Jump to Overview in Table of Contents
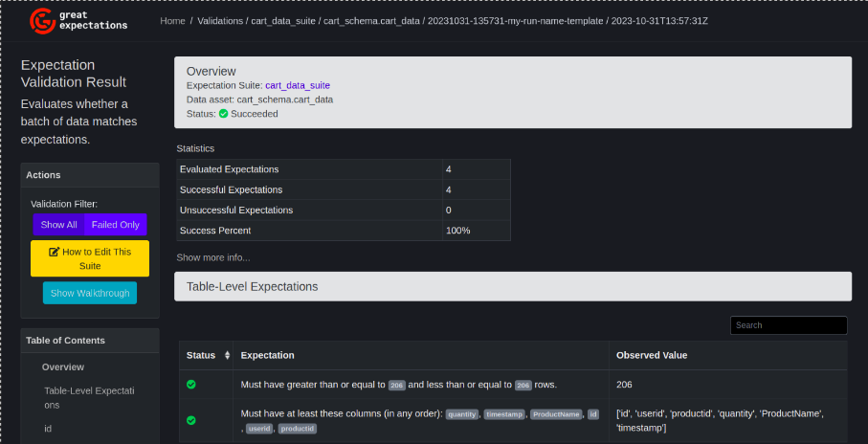The height and width of the screenshot is (444, 868). [63, 366]
